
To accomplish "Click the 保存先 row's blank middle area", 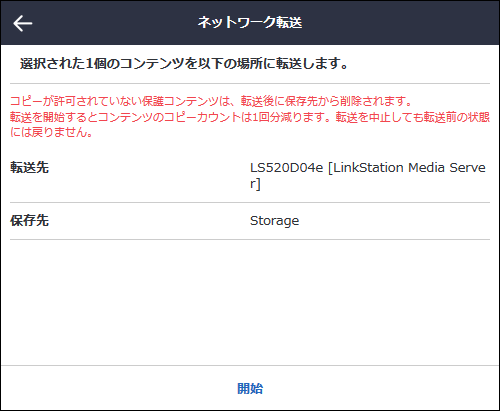I will (148, 221).
